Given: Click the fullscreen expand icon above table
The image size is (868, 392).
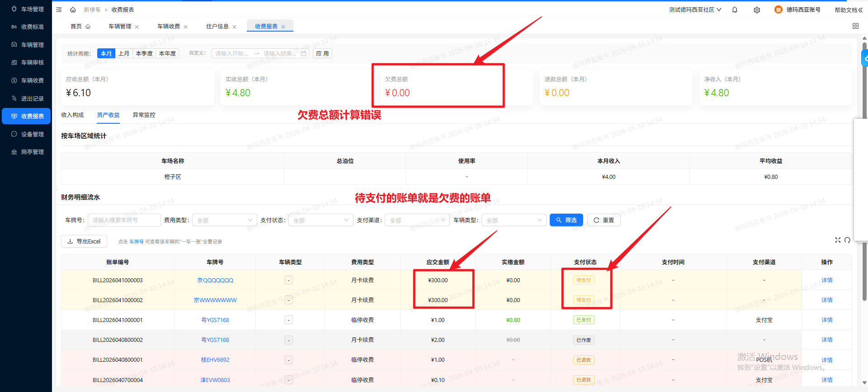Looking at the screenshot, I should point(838,240).
